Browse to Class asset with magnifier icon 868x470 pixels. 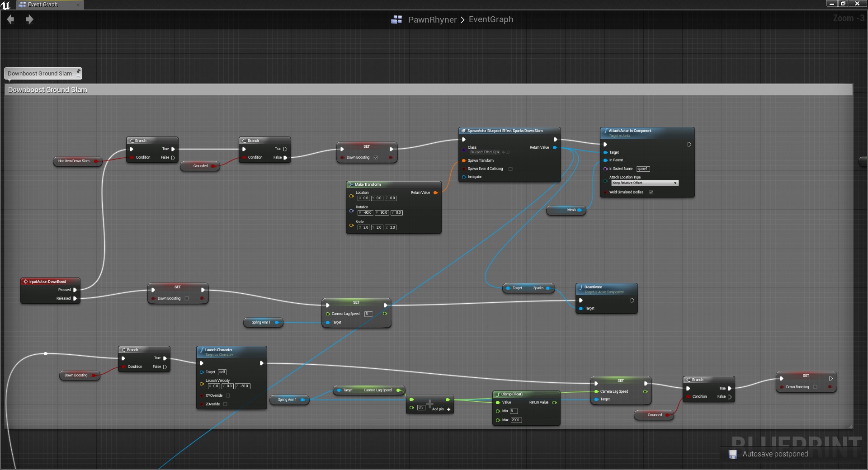(509, 152)
